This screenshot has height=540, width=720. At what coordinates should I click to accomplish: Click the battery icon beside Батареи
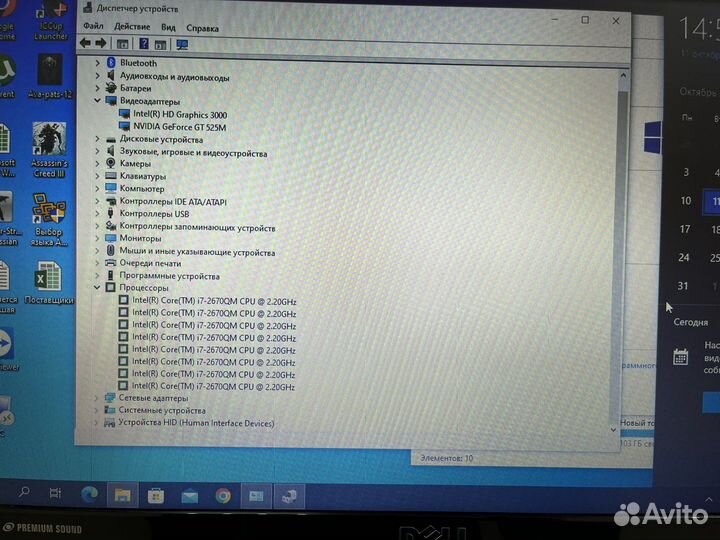coord(111,88)
